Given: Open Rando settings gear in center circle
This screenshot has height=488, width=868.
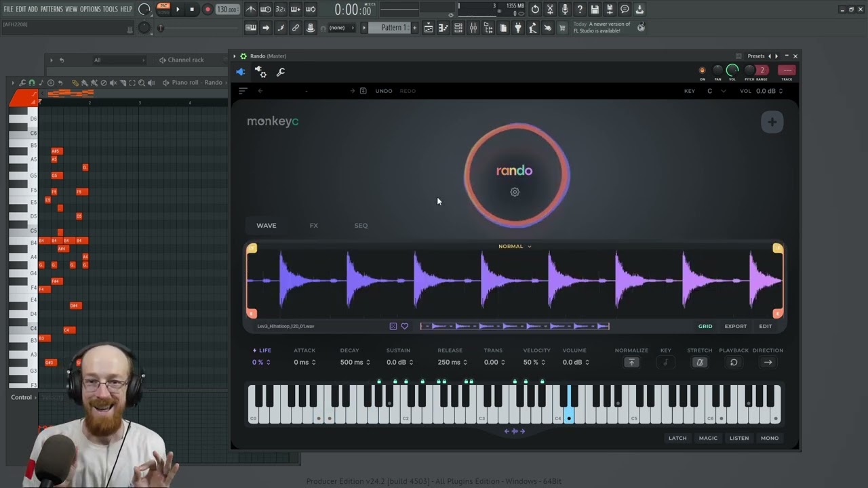Looking at the screenshot, I should click(x=515, y=192).
